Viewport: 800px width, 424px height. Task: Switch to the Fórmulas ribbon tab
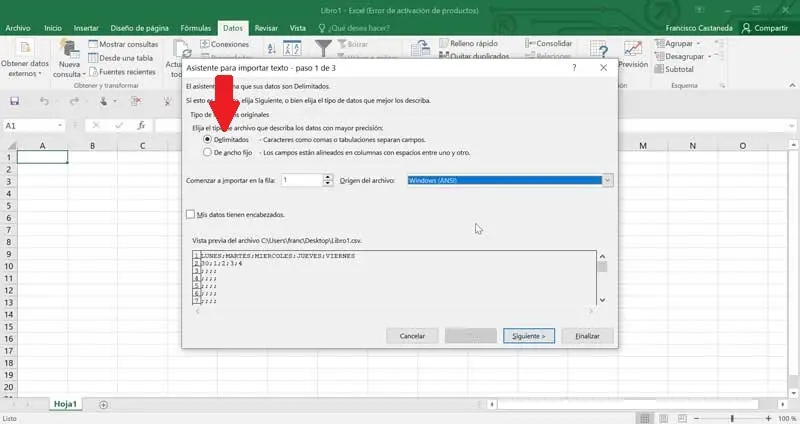[x=196, y=29]
